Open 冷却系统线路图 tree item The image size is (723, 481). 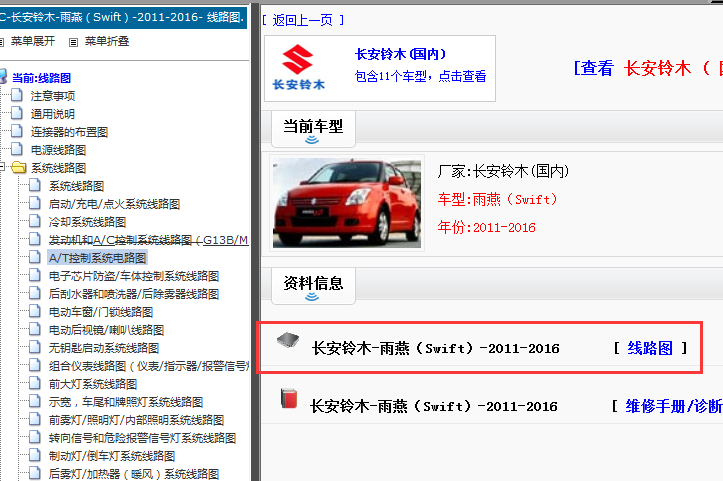tap(88, 222)
